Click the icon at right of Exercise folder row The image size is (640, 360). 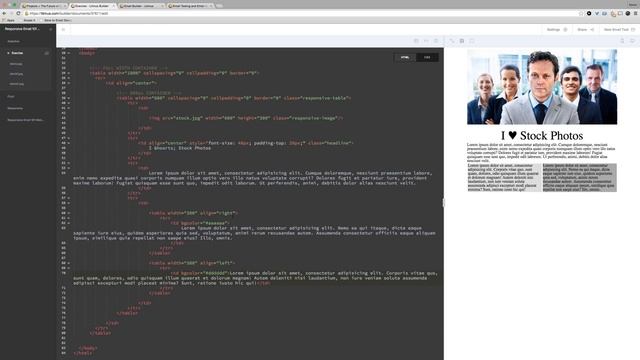click(x=47, y=53)
